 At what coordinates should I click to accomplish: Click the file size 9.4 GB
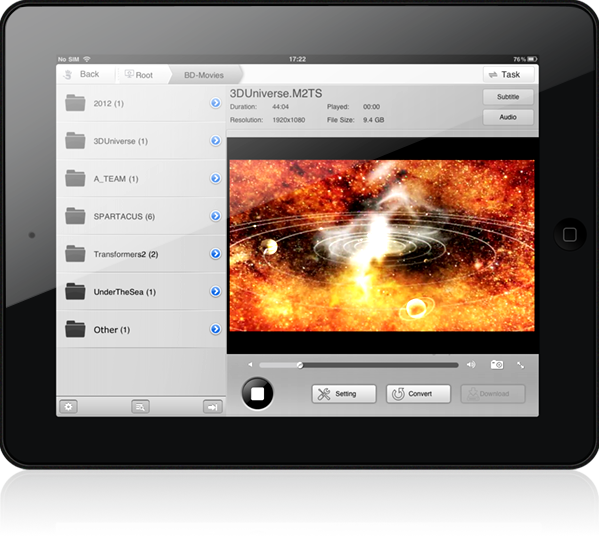(374, 120)
